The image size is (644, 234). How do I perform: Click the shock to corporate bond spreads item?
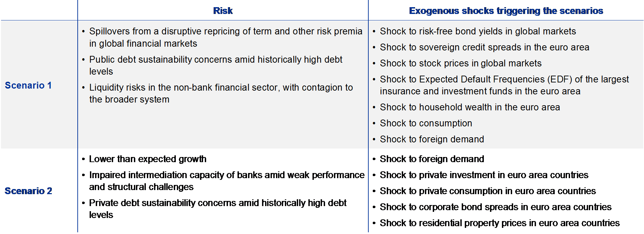click(495, 207)
